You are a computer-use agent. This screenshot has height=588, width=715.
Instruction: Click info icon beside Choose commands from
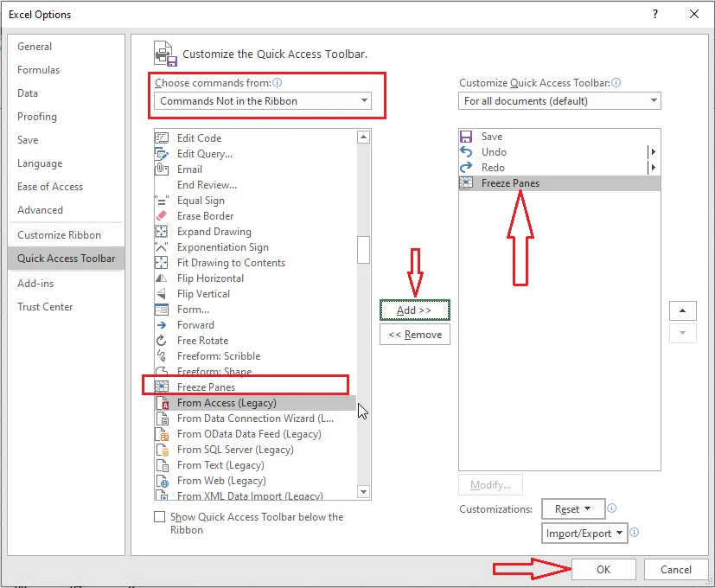(278, 82)
